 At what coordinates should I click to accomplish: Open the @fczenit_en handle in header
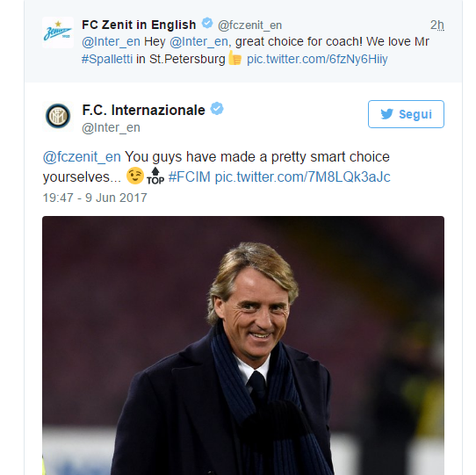249,25
